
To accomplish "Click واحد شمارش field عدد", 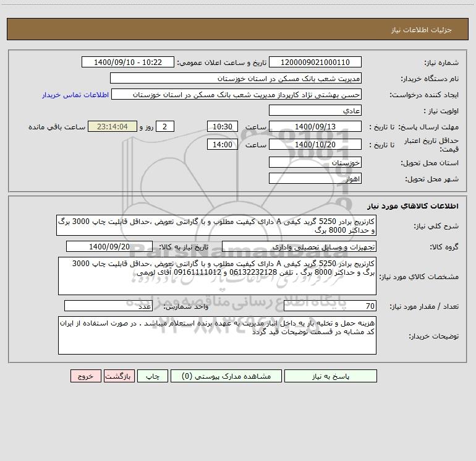I will pos(108,306).
